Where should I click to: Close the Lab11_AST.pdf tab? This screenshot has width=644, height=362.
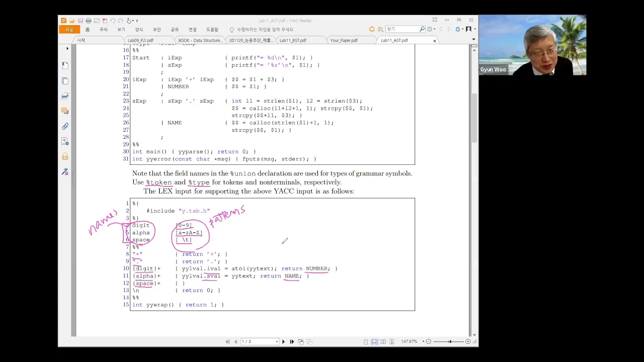pyautogui.click(x=435, y=41)
